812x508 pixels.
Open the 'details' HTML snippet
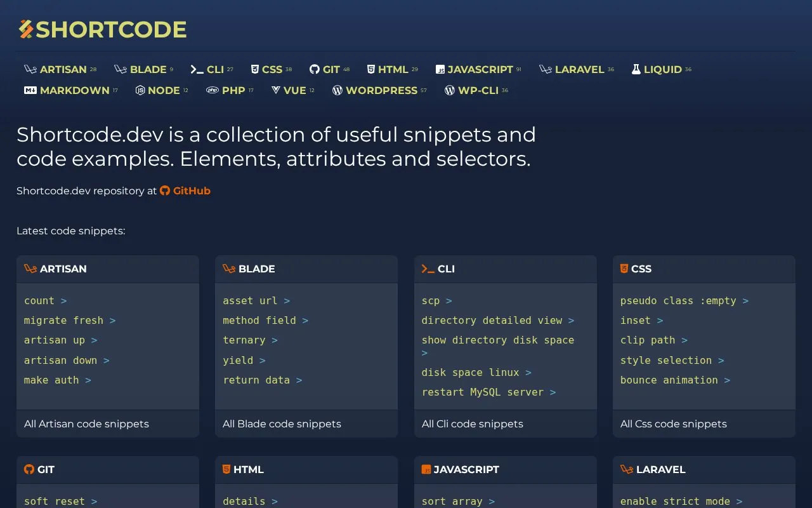pyautogui.click(x=250, y=501)
